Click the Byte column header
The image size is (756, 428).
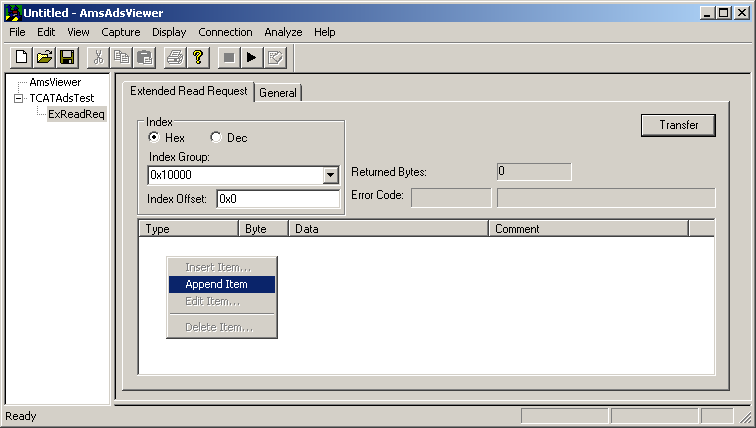(x=264, y=228)
